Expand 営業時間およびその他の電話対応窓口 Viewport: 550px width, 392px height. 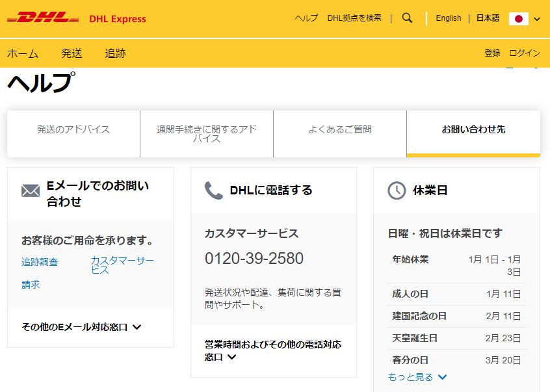point(273,350)
